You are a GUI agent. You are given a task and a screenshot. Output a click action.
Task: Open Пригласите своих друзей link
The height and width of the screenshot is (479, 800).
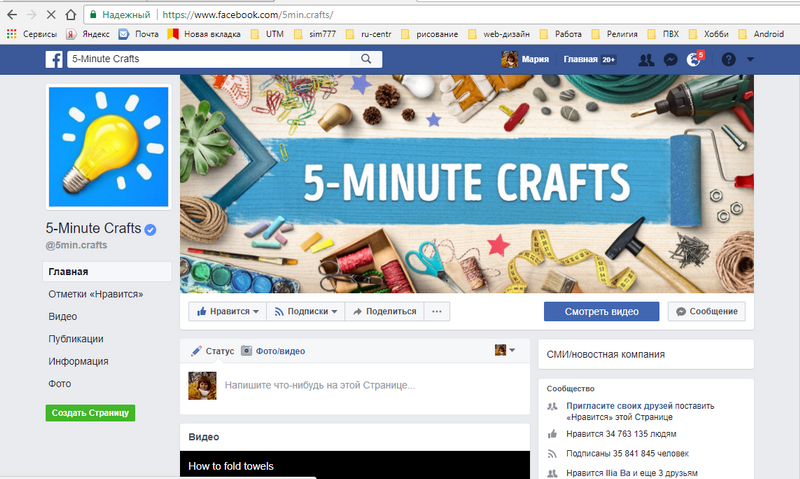click(x=619, y=406)
